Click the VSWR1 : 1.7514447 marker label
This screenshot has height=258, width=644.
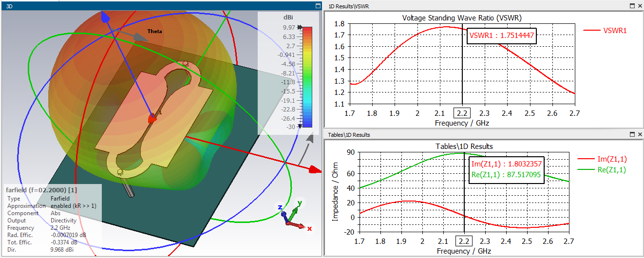click(x=502, y=36)
